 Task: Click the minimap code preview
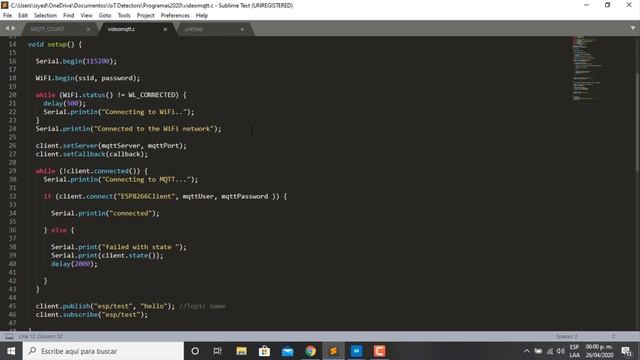tap(587, 68)
